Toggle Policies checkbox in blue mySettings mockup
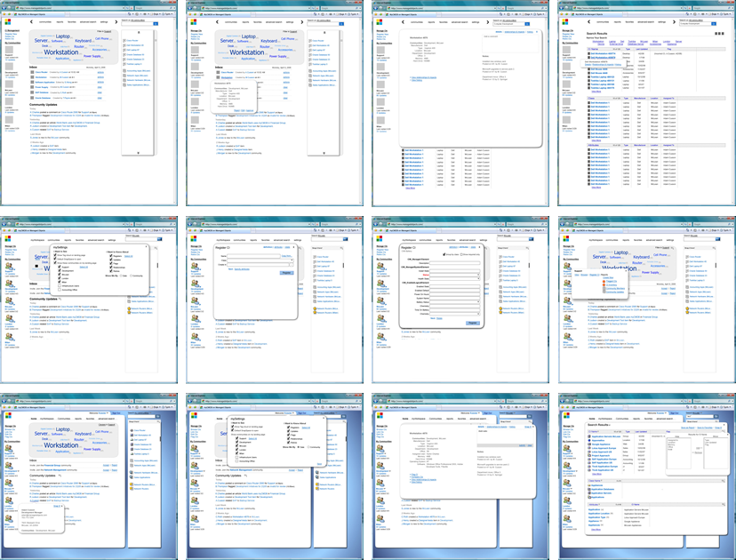736x560 pixels. [289, 442]
